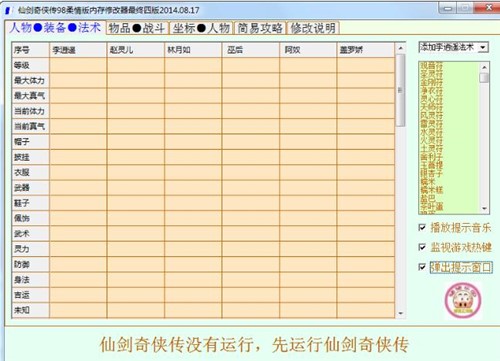Click the 最大真气 row label
Viewport: 500px width, 361px height.
click(30, 96)
